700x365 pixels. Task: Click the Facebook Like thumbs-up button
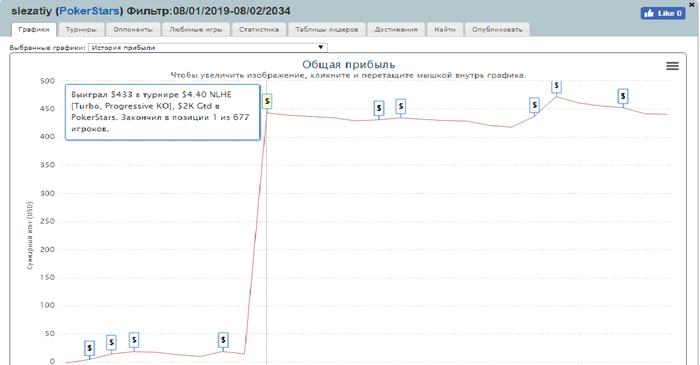coord(663,13)
